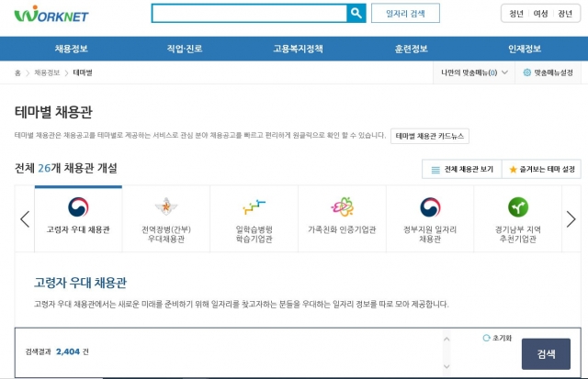This screenshot has width=588, height=379.
Task: Click the 고령자 우대 채용관 tab label
Action: coord(78,229)
